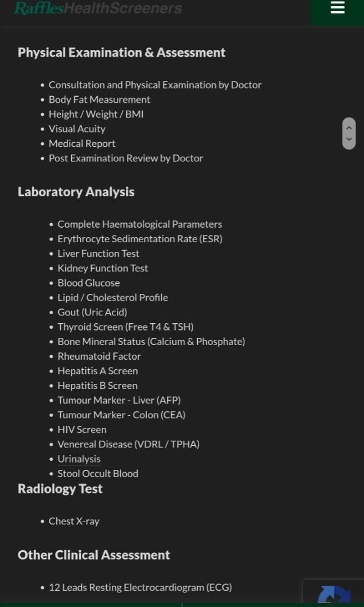Click the Physical Examination & Assessment heading
The width and height of the screenshot is (364, 607).
(121, 52)
